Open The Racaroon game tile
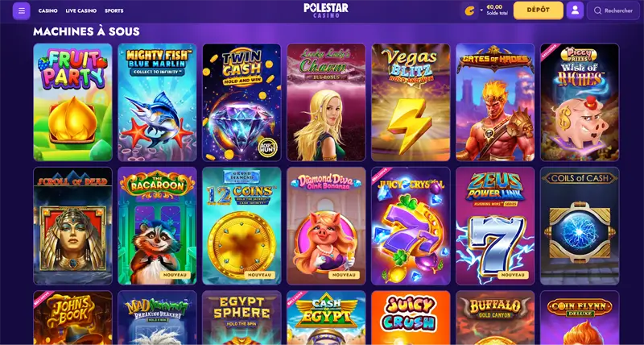Screen dimensions: 644x345 (x=157, y=226)
